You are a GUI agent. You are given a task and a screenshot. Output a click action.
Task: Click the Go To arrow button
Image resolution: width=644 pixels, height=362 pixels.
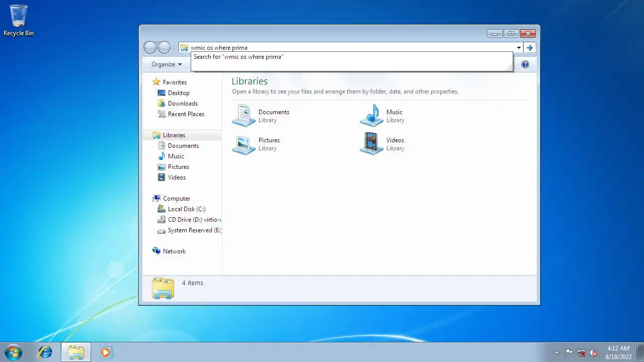(529, 48)
